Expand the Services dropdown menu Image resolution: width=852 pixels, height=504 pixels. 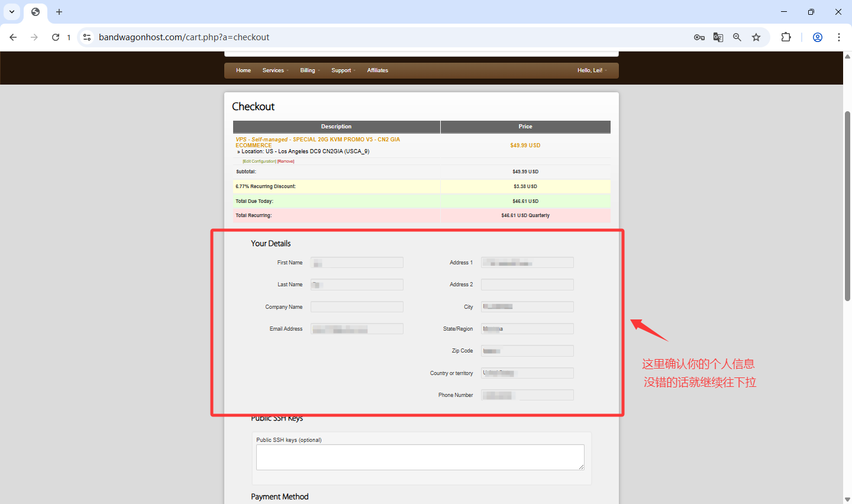[x=275, y=70]
